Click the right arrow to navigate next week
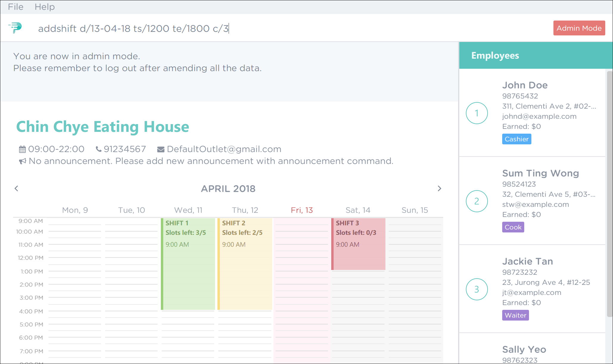This screenshot has height=364, width=613. [439, 188]
